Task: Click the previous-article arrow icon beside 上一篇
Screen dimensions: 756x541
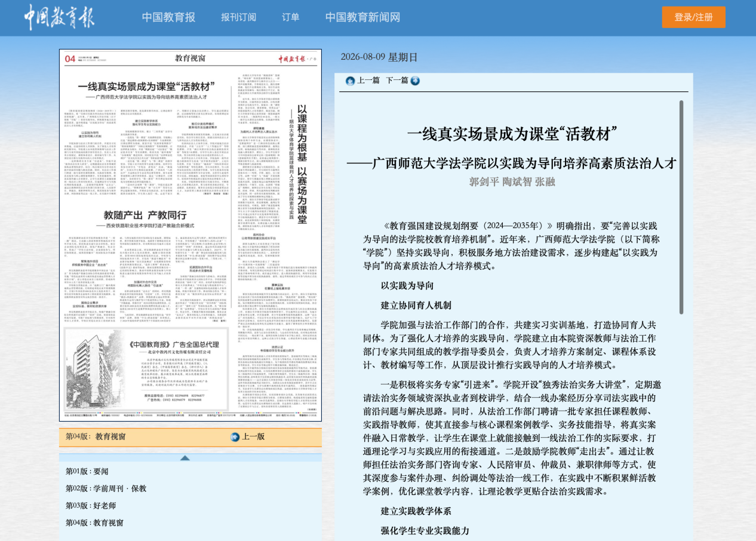Action: [351, 81]
